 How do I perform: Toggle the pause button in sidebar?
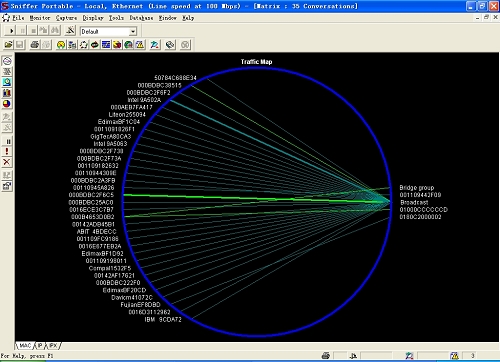click(7, 141)
